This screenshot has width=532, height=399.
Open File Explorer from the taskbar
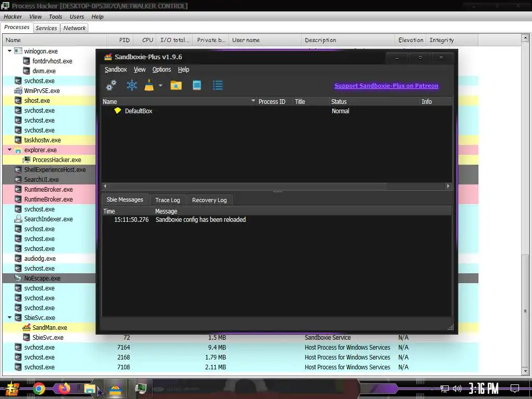point(89,389)
